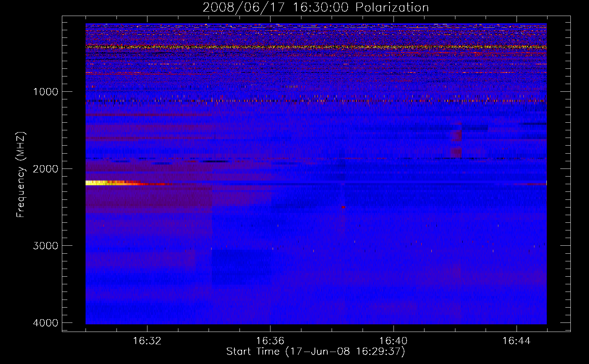Click the 16:40 time tick label
Image resolution: width=589 pixels, height=364 pixels.
[393, 341]
